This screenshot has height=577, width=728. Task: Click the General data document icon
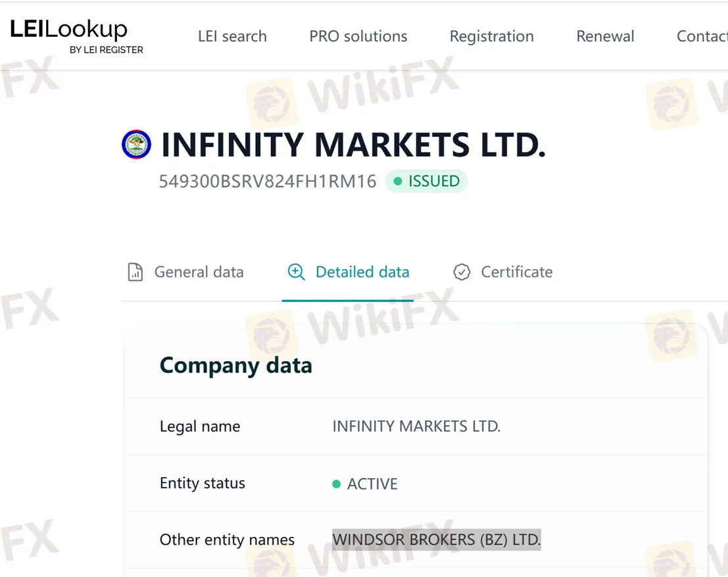135,272
